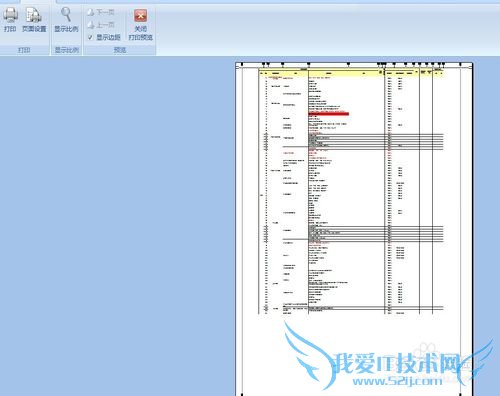Go to 上一页 (Previous Page)

coord(101,25)
